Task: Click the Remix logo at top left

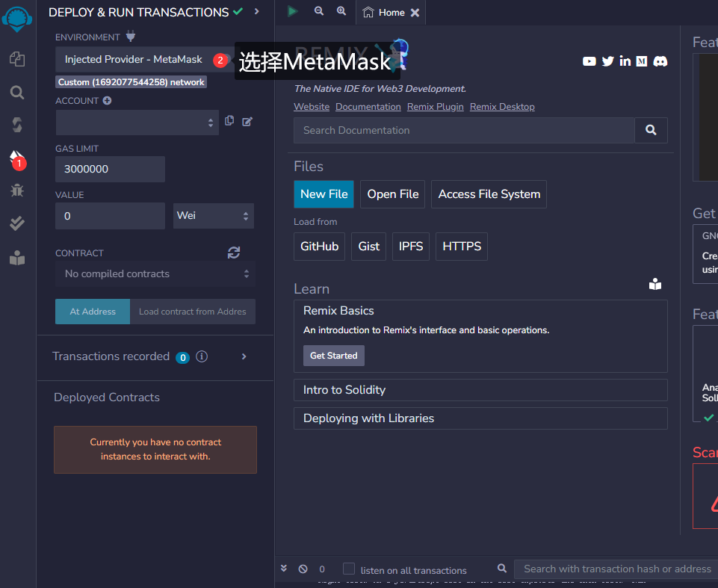Action: (17, 19)
